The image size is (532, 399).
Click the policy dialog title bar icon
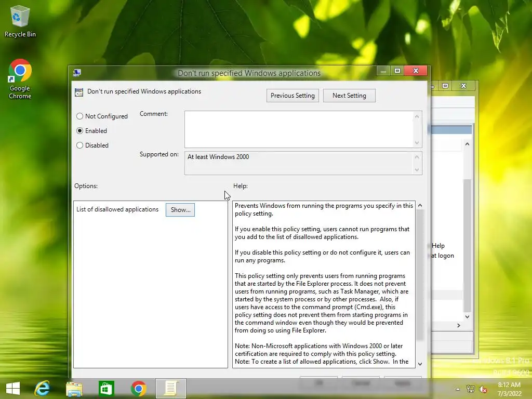click(77, 73)
